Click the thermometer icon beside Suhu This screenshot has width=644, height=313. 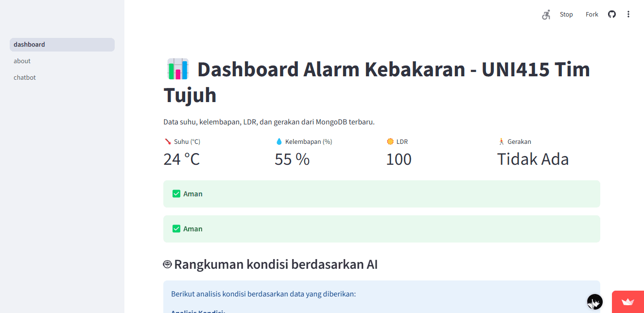tap(168, 142)
